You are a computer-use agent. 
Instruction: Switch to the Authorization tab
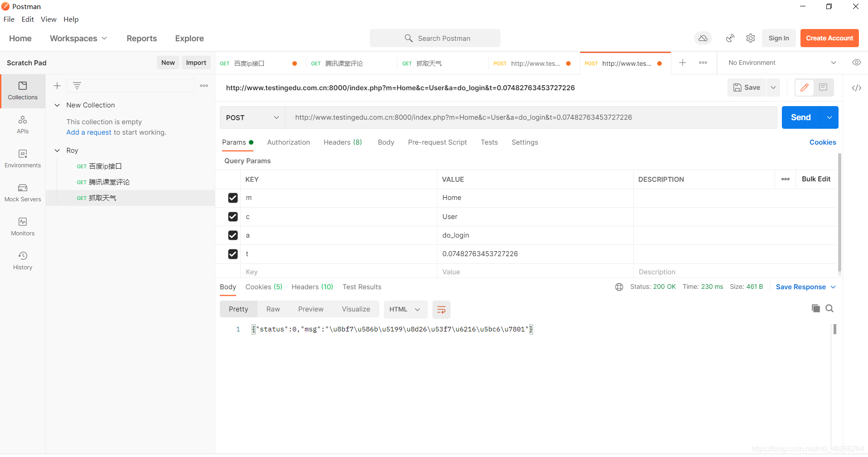click(x=288, y=142)
